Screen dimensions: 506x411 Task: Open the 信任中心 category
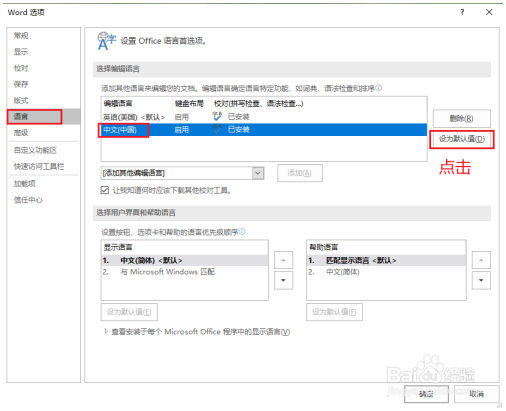point(28,200)
